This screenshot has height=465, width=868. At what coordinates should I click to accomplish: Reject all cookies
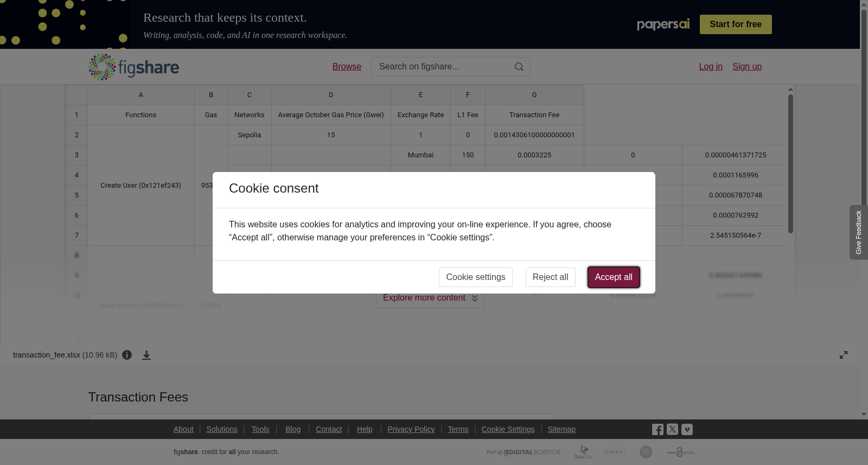(x=550, y=277)
